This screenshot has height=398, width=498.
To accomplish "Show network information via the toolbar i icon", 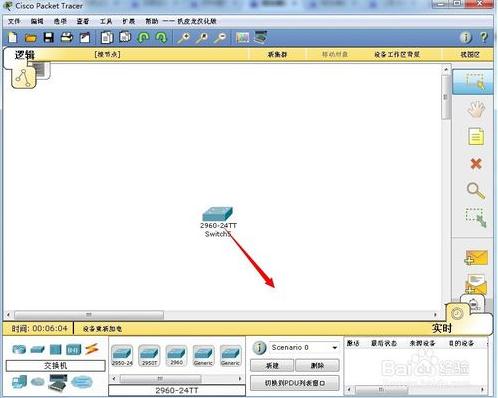I will coord(466,38).
